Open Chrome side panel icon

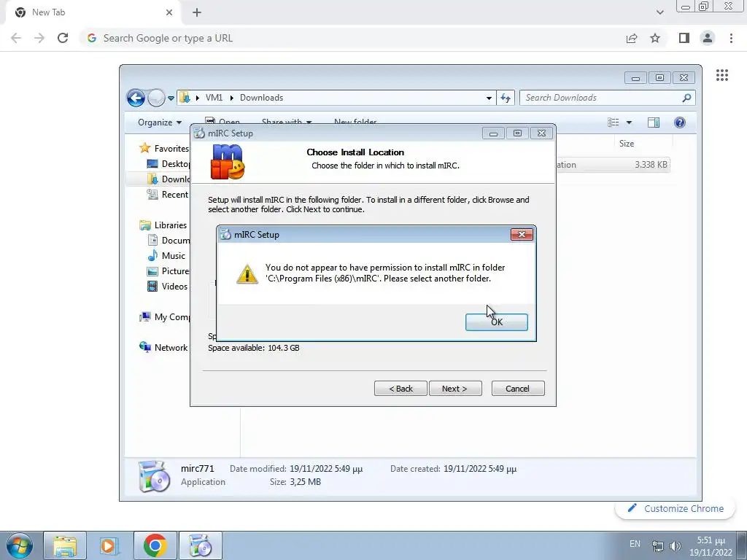tap(684, 38)
